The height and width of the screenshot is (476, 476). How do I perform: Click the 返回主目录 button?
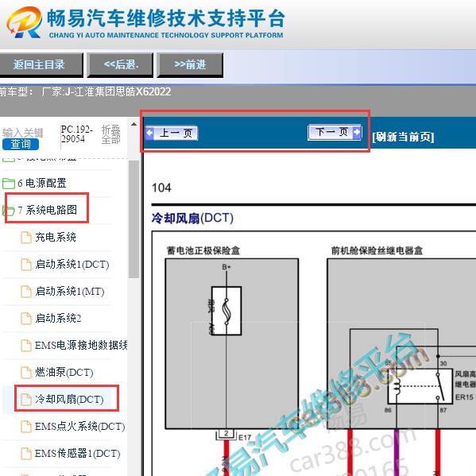pos(41,64)
